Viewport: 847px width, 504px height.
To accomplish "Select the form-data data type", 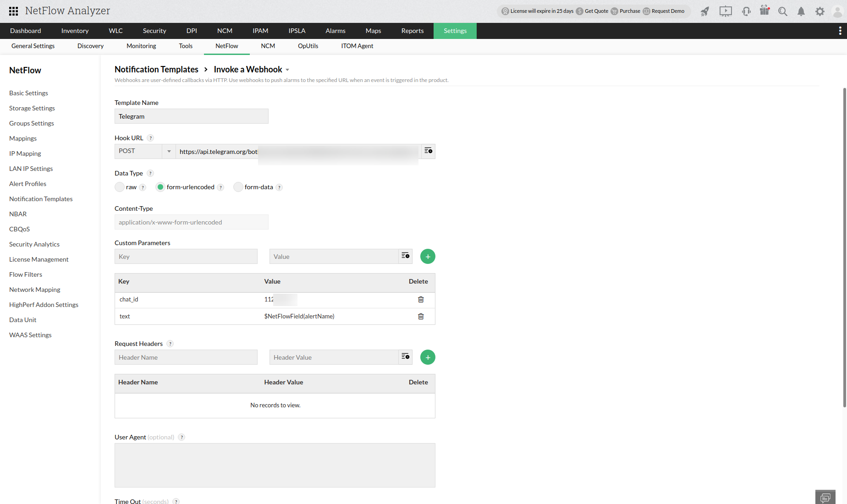I will [238, 187].
